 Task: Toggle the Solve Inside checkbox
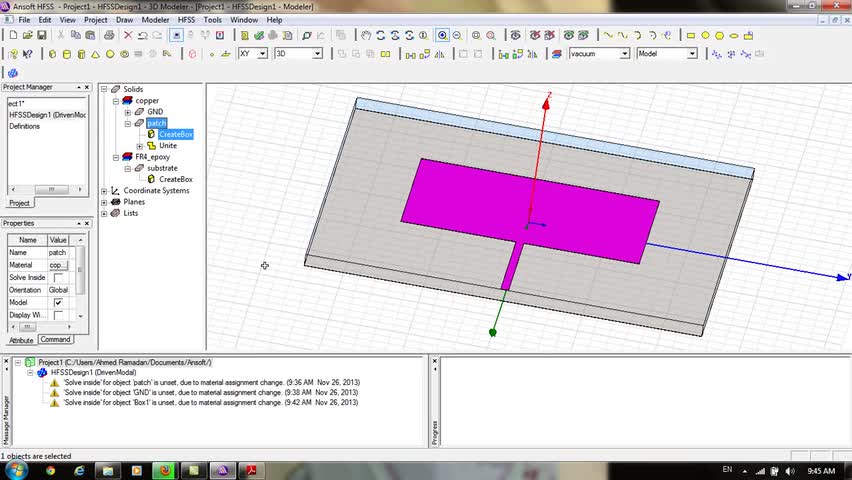coord(58,278)
